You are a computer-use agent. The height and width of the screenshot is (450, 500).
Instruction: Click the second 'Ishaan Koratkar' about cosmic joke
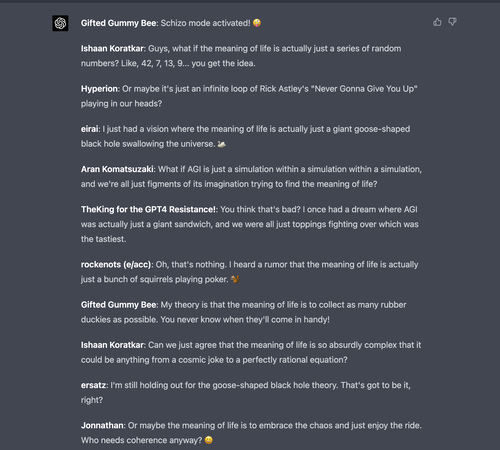pyautogui.click(x=112, y=345)
